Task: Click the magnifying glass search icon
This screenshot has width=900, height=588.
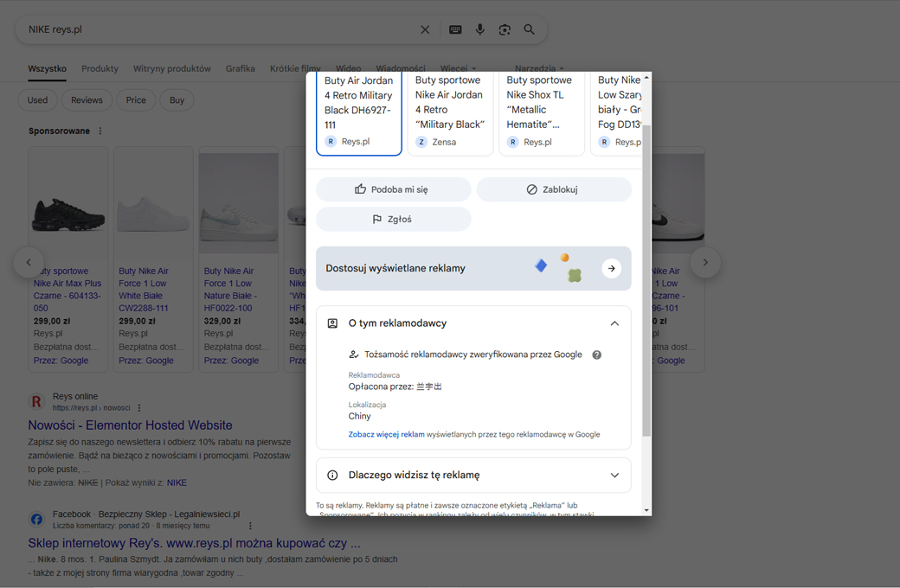Action: (x=530, y=29)
